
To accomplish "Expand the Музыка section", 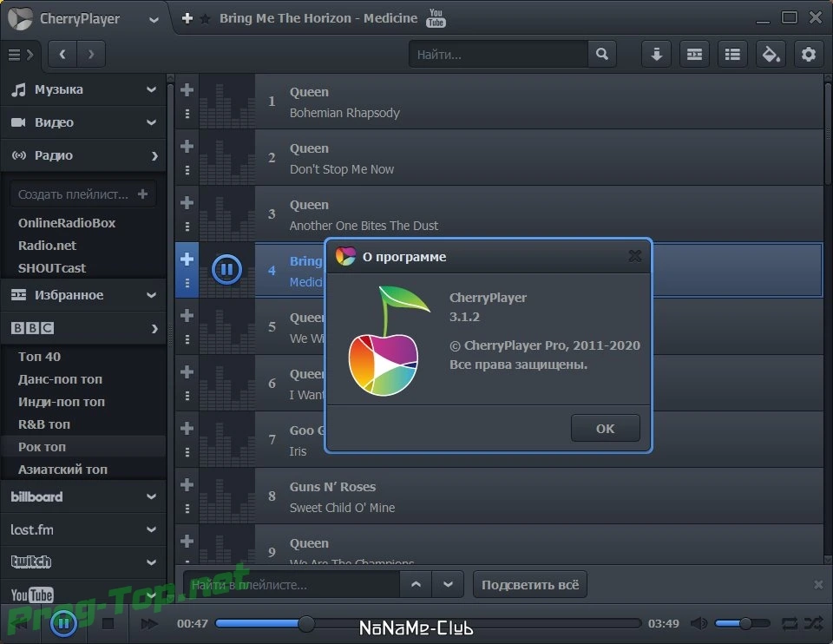I will click(x=151, y=89).
